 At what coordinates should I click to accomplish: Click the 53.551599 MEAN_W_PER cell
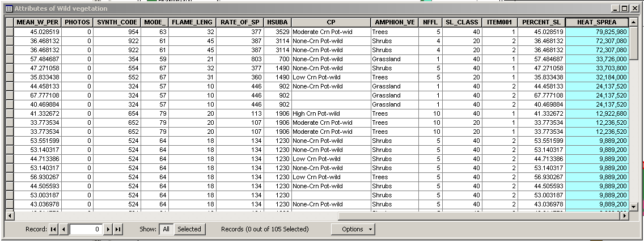[37, 141]
